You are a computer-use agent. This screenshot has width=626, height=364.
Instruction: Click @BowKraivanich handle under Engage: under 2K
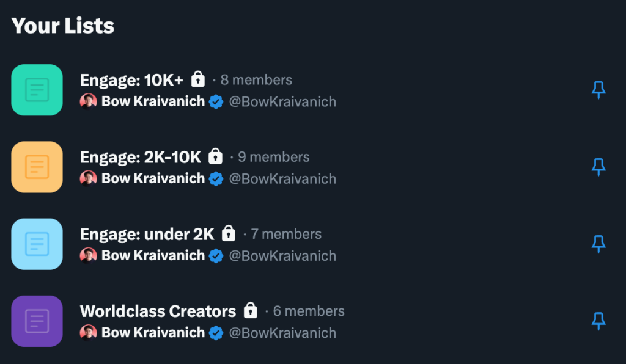point(282,256)
